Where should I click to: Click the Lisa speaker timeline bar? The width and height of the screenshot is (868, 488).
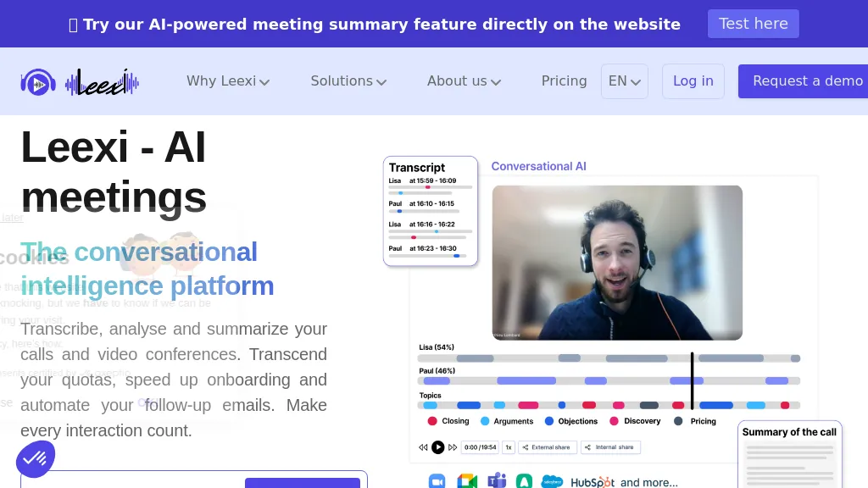[x=609, y=358]
